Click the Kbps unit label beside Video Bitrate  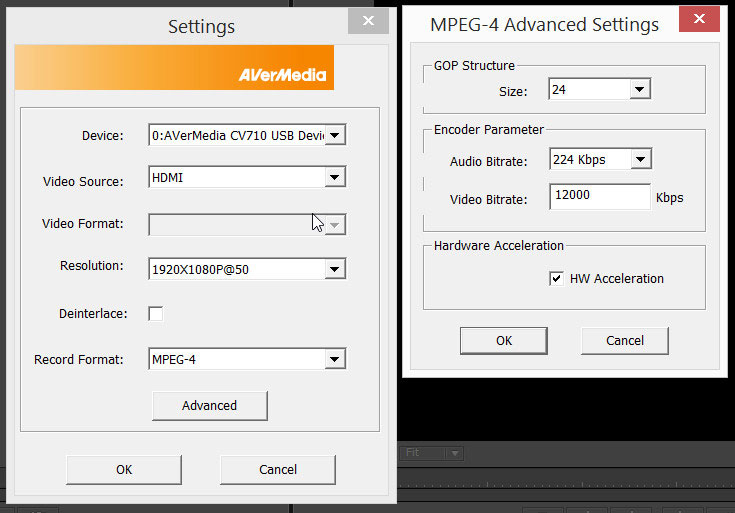pos(669,198)
